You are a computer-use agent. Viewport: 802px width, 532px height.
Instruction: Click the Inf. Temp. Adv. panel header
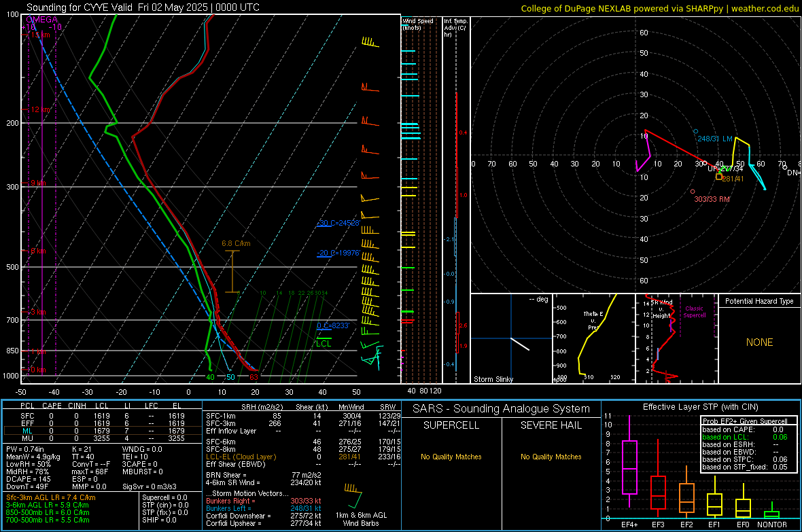pos(456,28)
